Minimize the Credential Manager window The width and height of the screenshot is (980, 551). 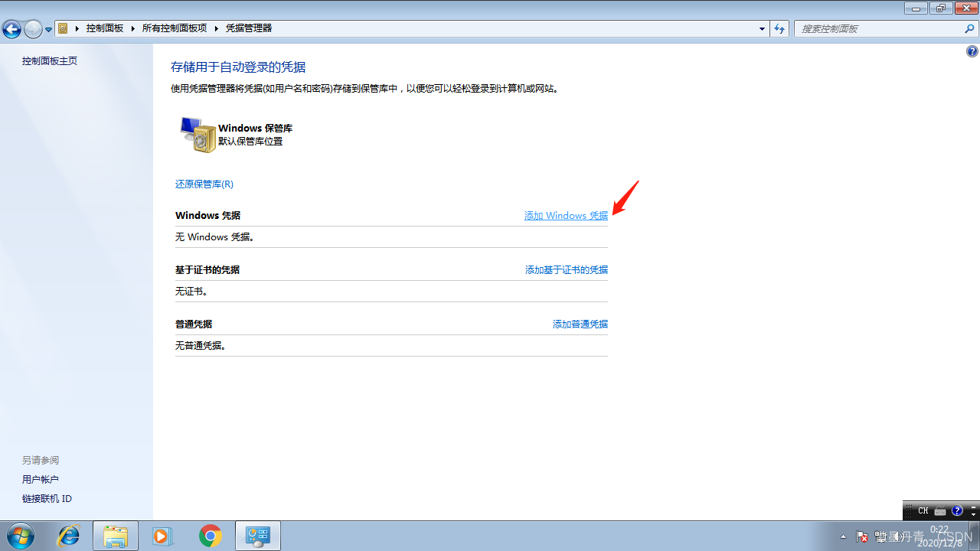click(916, 8)
